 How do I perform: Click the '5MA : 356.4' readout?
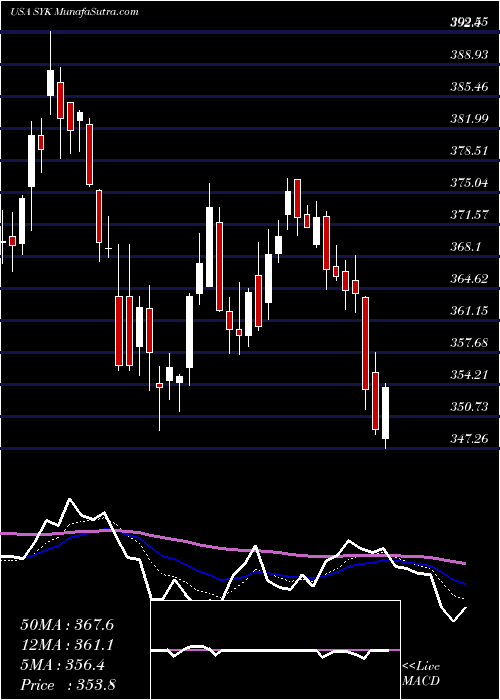point(63,665)
